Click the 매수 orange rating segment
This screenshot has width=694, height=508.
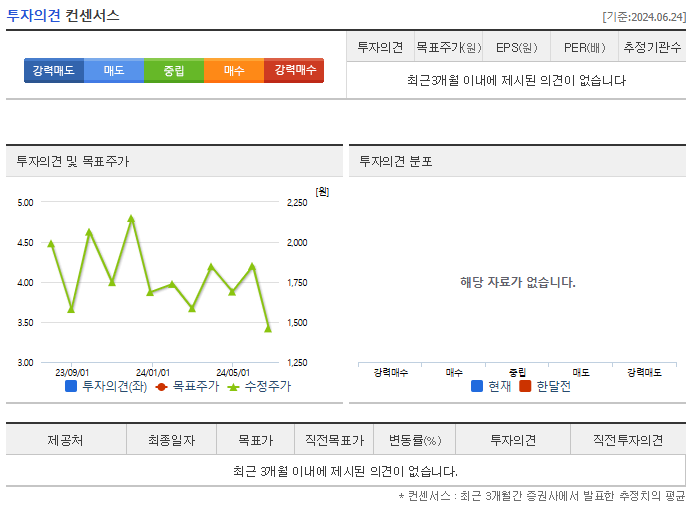pyautogui.click(x=234, y=70)
